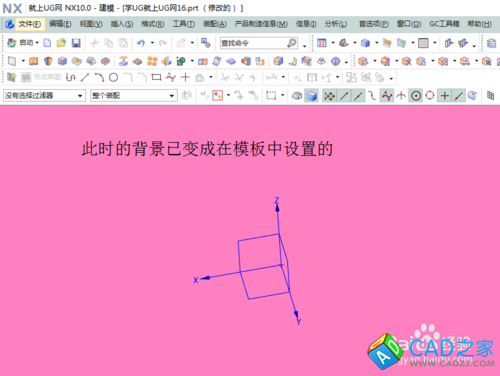
Task: Open the 编辑(E) menu
Action: click(x=60, y=24)
